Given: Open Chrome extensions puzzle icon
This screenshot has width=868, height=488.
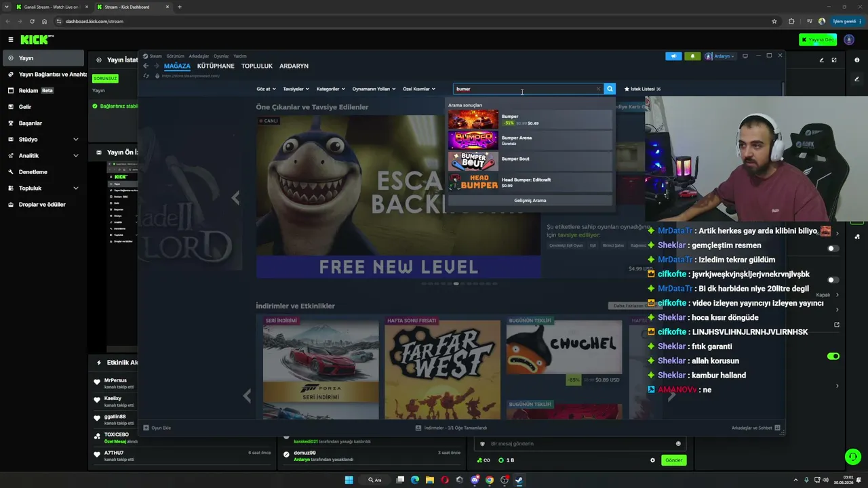Looking at the screenshot, I should click(791, 21).
